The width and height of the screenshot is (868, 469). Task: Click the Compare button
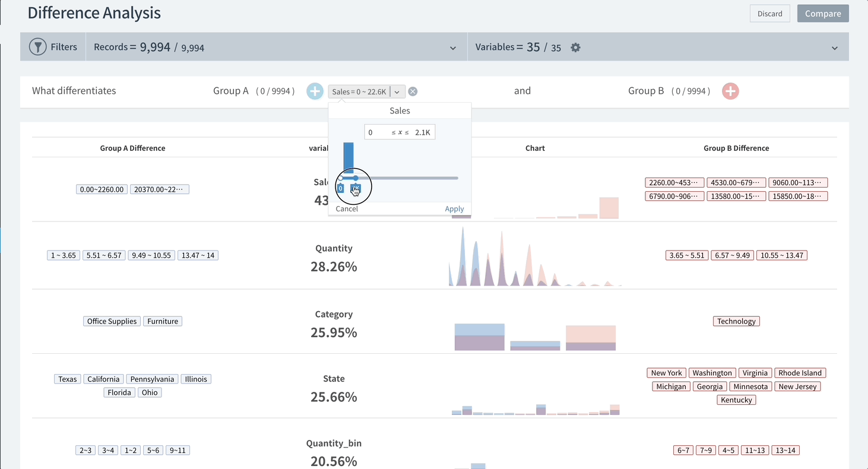(822, 14)
